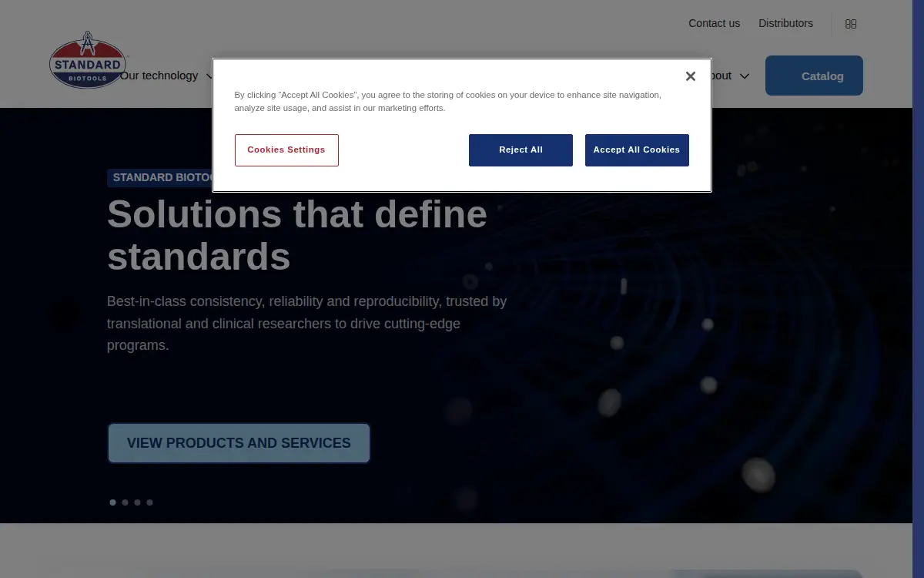Click the cookie notice text
Viewport: 924px width, 578px height.
pyautogui.click(x=447, y=101)
